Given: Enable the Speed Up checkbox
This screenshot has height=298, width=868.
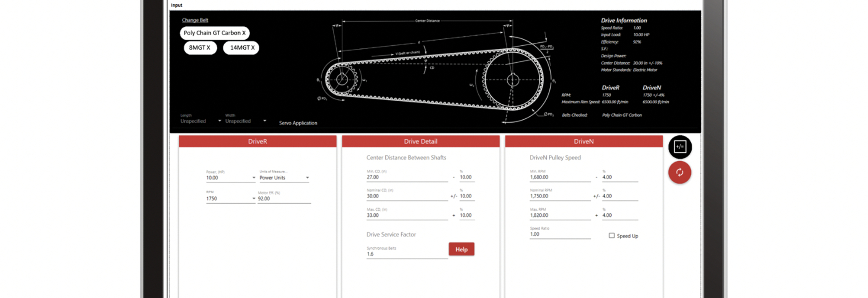Looking at the screenshot, I should 612,236.
